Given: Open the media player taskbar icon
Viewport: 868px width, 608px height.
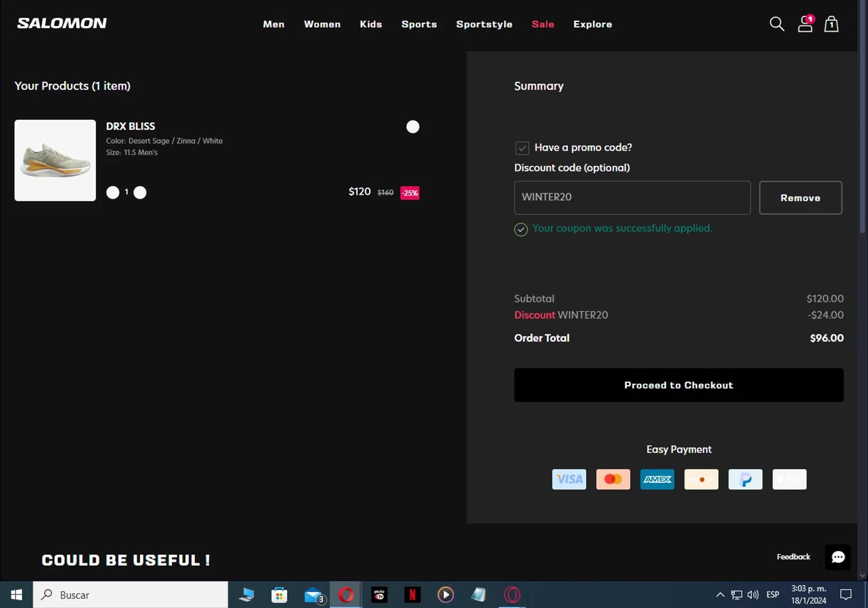Looking at the screenshot, I should point(446,595).
